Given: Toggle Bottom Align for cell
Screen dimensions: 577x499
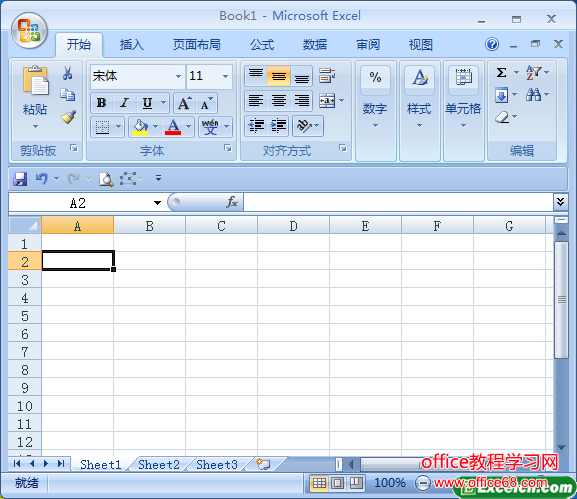Looking at the screenshot, I should 301,76.
